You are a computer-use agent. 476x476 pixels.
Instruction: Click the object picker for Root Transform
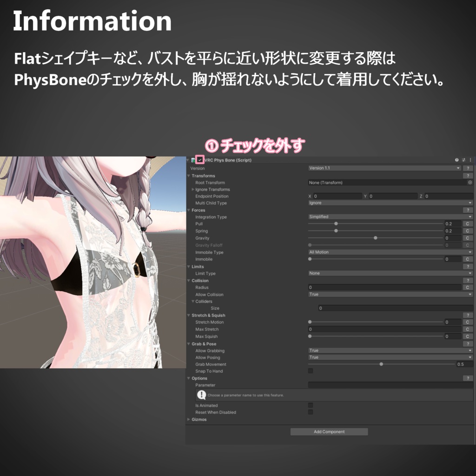470,182
